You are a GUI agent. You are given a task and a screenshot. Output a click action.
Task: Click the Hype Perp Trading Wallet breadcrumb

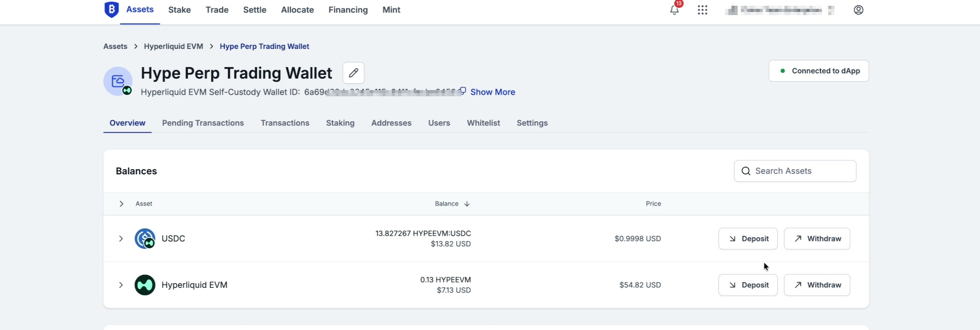coord(264,46)
